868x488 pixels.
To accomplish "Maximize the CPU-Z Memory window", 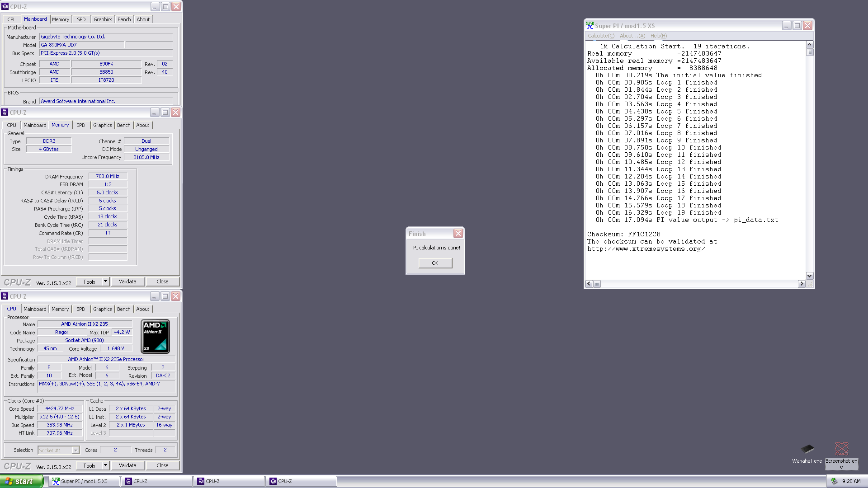I will point(165,112).
